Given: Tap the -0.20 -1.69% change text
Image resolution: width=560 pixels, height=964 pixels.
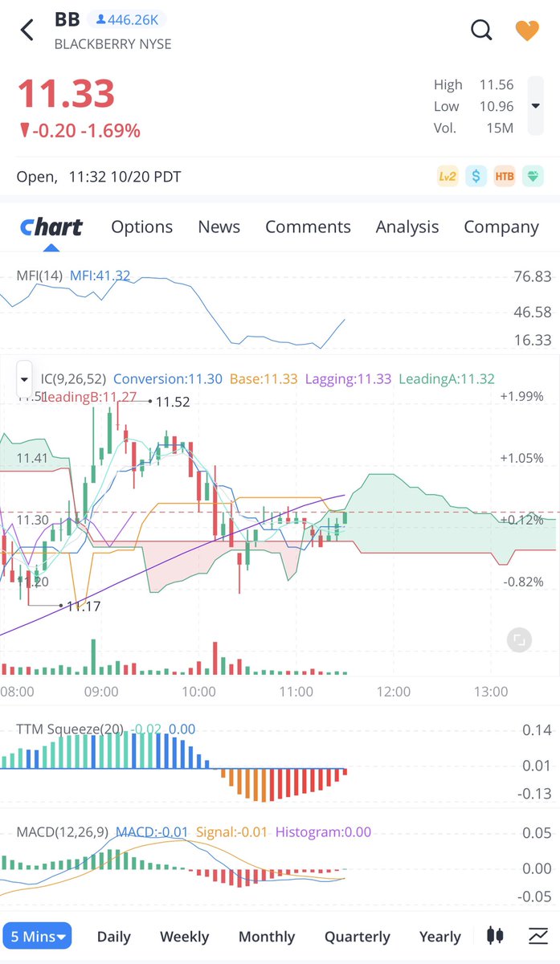Looking at the screenshot, I should click(x=79, y=130).
